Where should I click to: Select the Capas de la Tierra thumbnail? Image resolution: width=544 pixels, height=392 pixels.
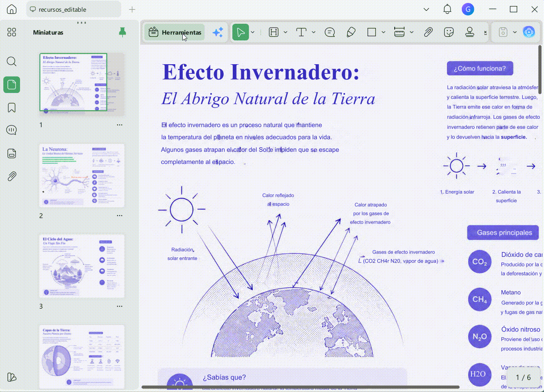82,357
